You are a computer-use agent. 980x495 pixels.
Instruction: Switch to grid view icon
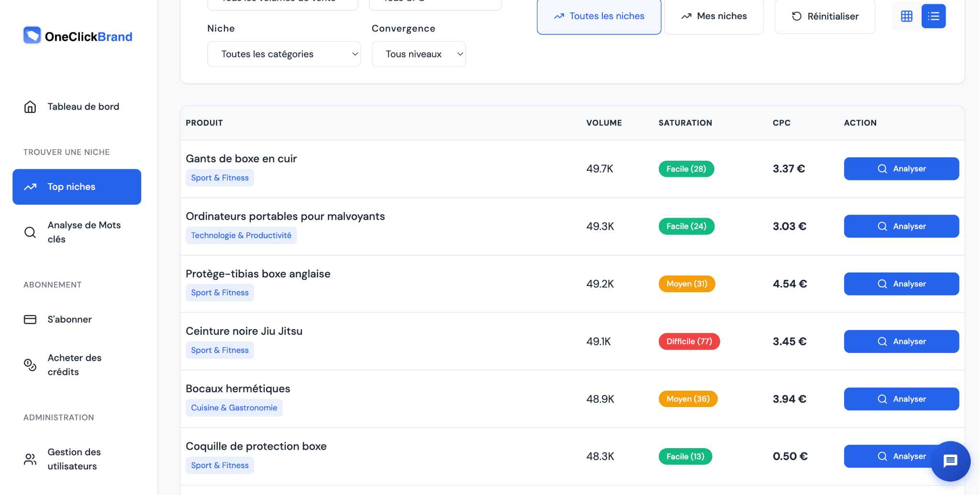[907, 16]
